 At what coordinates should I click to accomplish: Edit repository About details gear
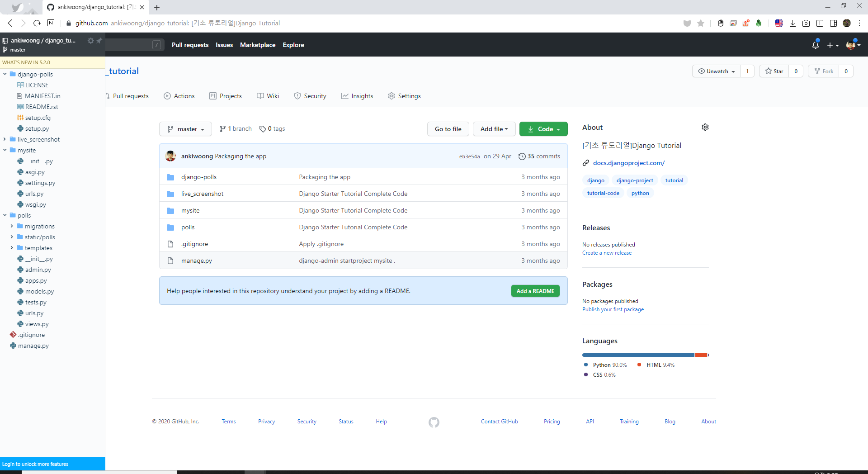click(705, 127)
